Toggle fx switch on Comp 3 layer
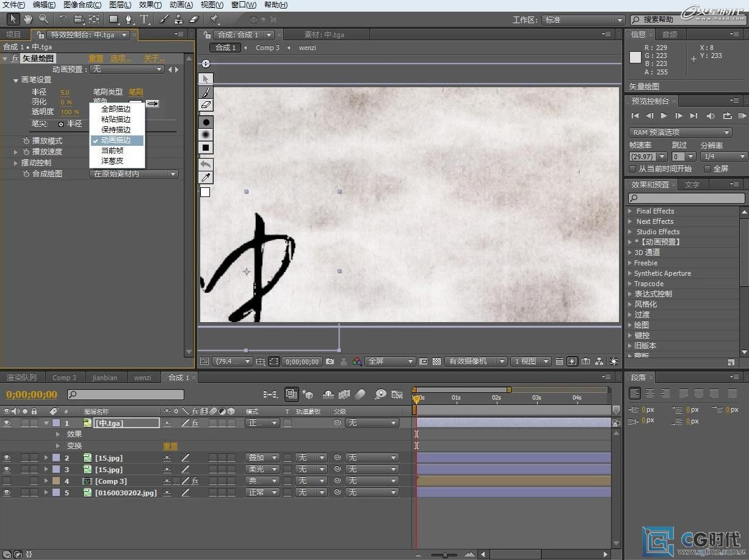Screen dimensions: 749x560 pyautogui.click(x=195, y=481)
